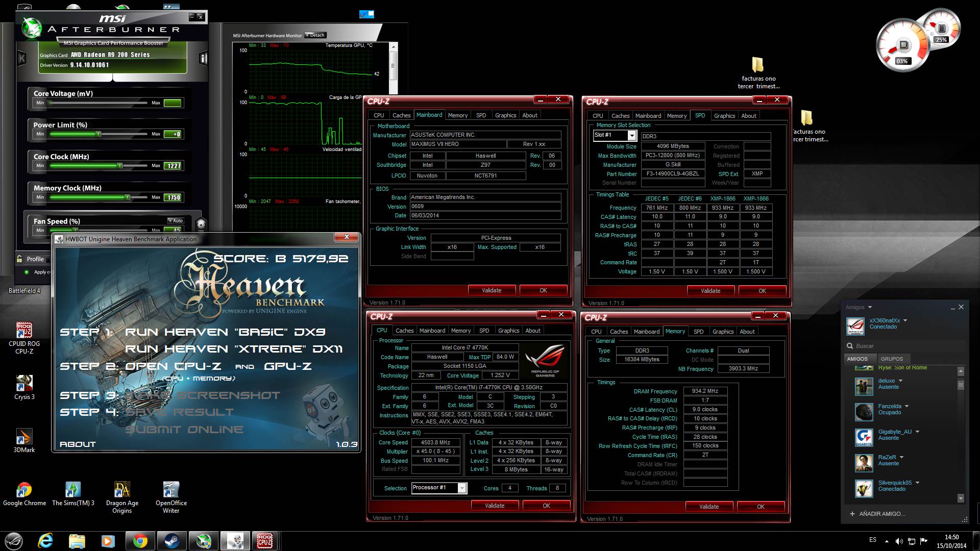Open the Amigos menu dropdown in Steam
Screen dimensions: 980x551
(x=870, y=307)
